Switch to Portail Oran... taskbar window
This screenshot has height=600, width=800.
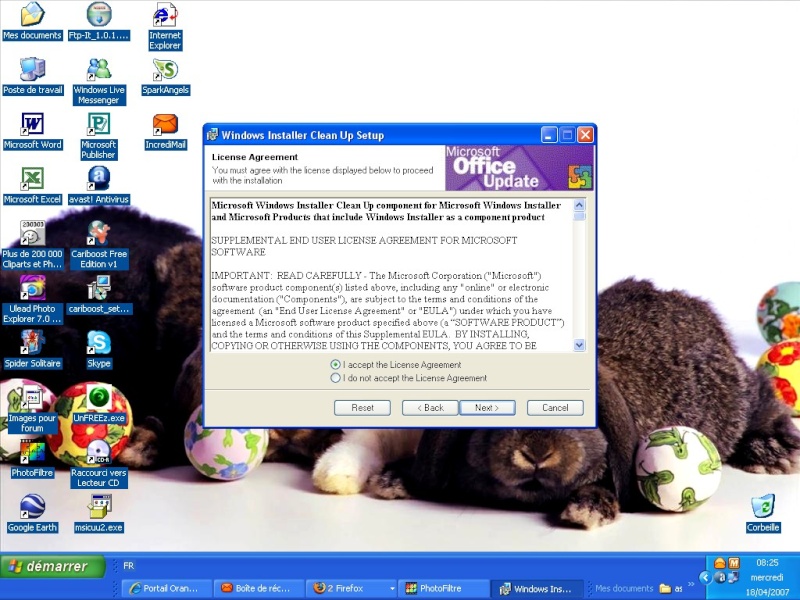pos(167,588)
